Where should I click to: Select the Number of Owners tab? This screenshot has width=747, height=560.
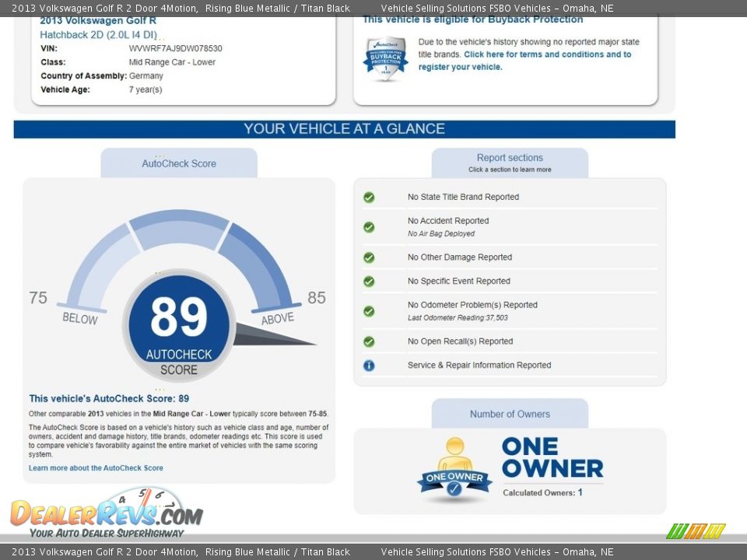point(510,414)
